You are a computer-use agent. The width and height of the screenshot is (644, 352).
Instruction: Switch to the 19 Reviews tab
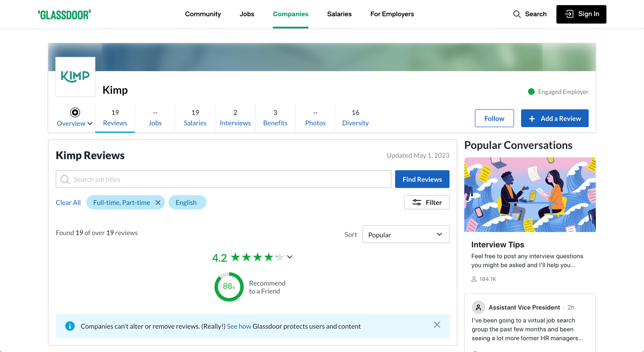click(x=115, y=118)
